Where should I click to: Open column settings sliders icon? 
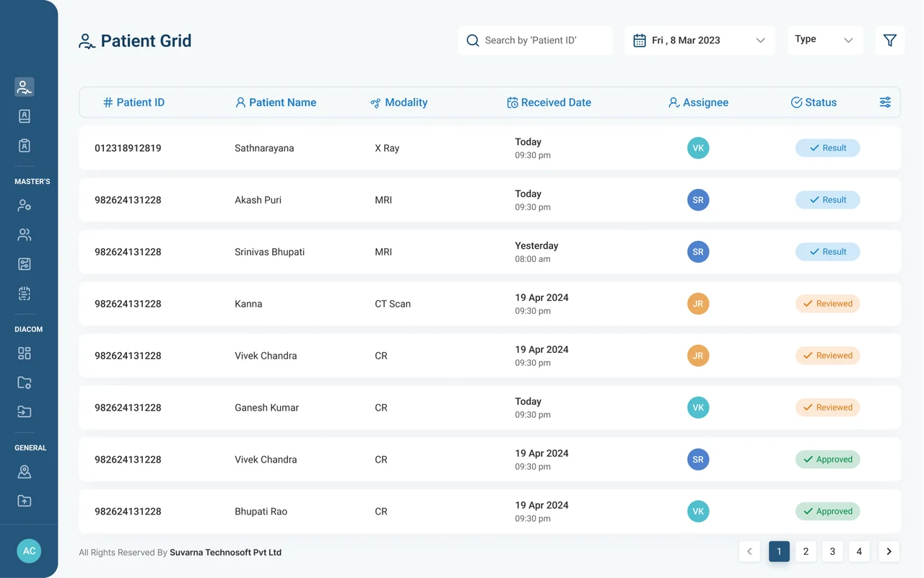click(x=885, y=102)
